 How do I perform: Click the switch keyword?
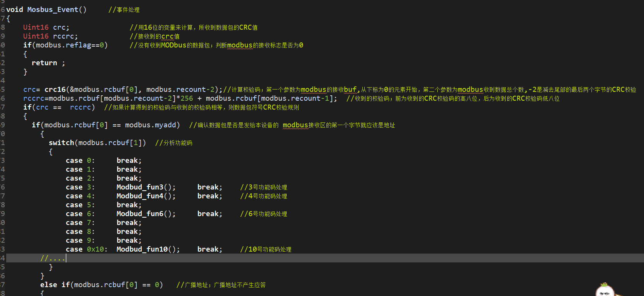click(61, 143)
